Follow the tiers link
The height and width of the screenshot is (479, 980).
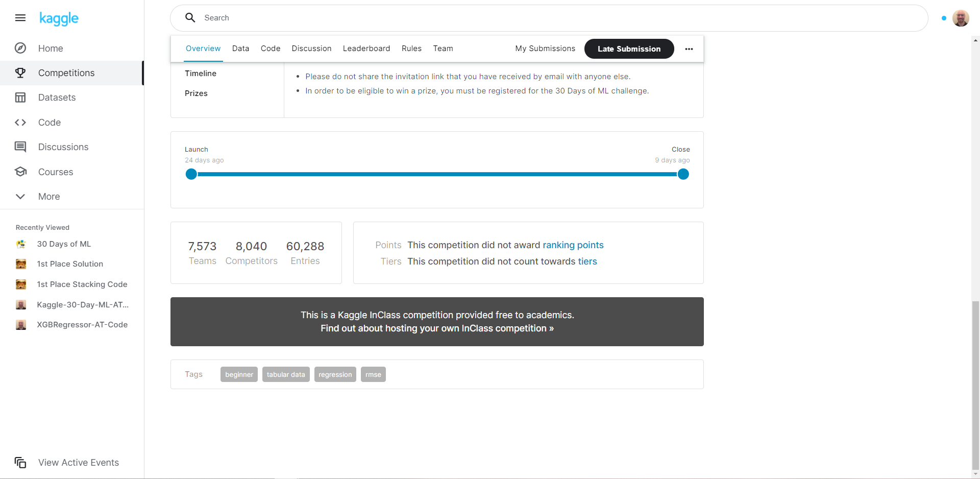587,261
